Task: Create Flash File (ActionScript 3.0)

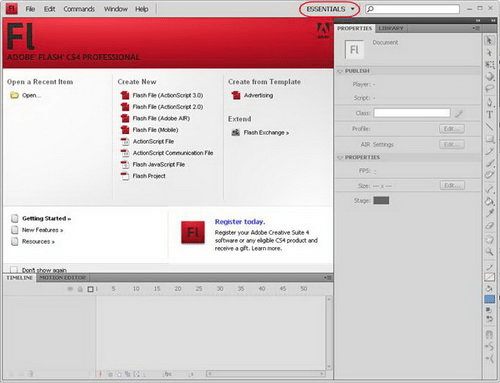Action: tap(162, 95)
